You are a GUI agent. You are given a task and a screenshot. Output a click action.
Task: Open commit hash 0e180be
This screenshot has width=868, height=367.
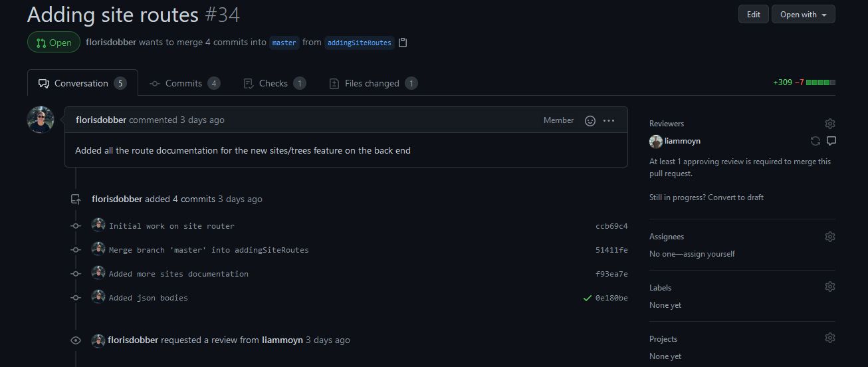(x=611, y=298)
